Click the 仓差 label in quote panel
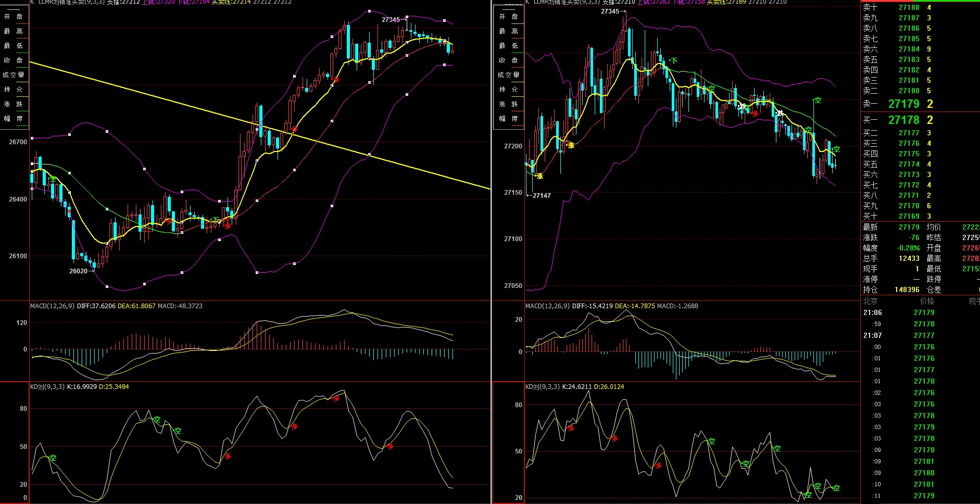 (934, 289)
